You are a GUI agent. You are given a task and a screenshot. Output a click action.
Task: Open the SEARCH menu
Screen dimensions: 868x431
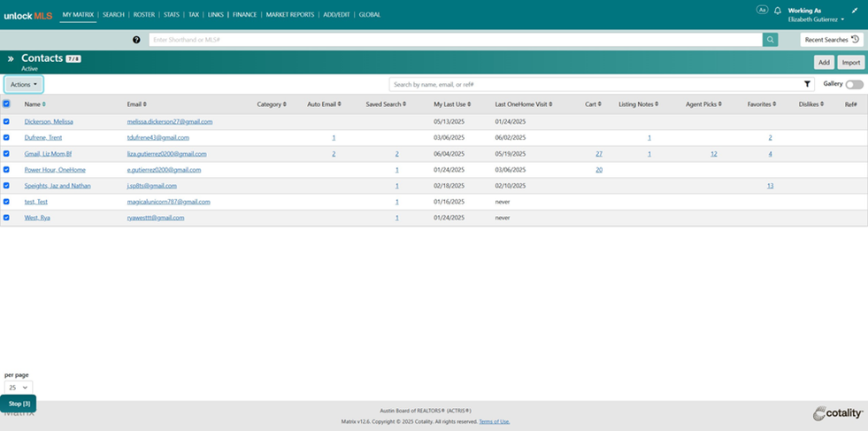[x=113, y=15]
